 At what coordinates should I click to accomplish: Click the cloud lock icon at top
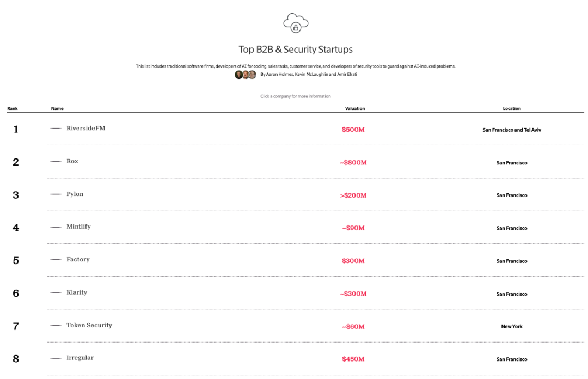click(x=296, y=23)
